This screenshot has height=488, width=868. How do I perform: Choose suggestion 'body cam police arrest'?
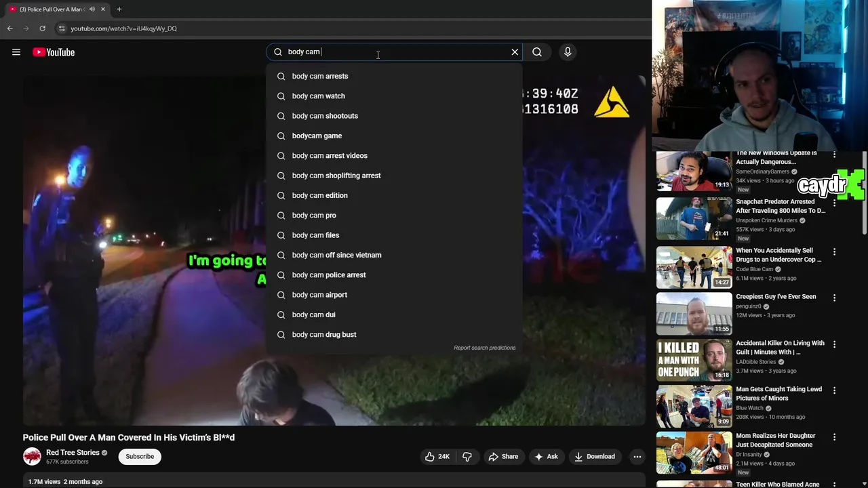pyautogui.click(x=394, y=275)
